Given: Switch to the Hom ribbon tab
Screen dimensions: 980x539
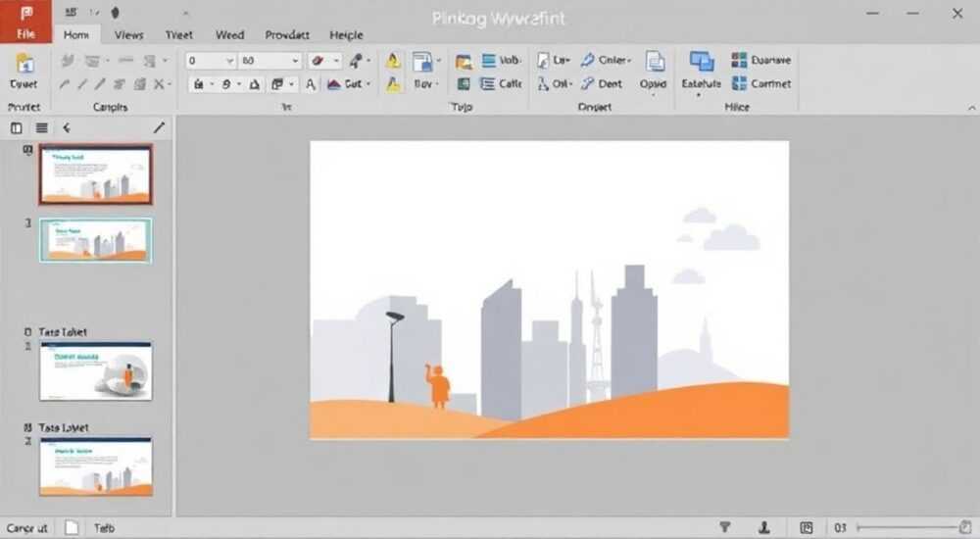Looking at the screenshot, I should [x=76, y=35].
